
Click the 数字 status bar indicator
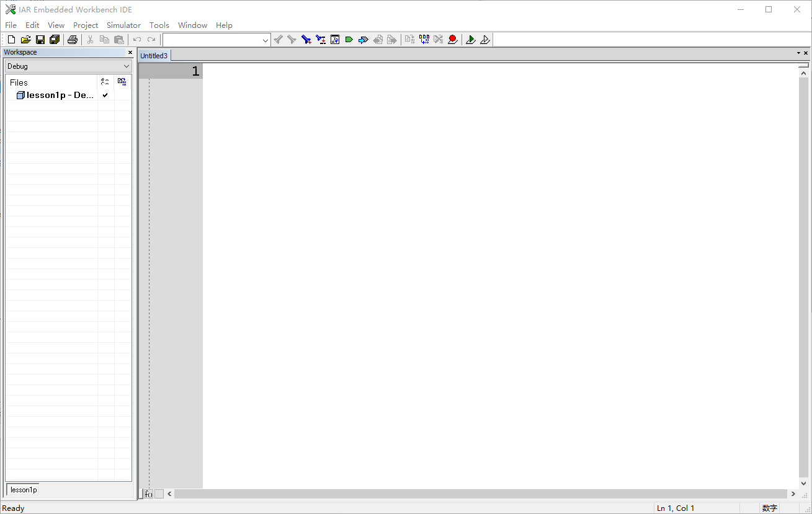pos(770,508)
